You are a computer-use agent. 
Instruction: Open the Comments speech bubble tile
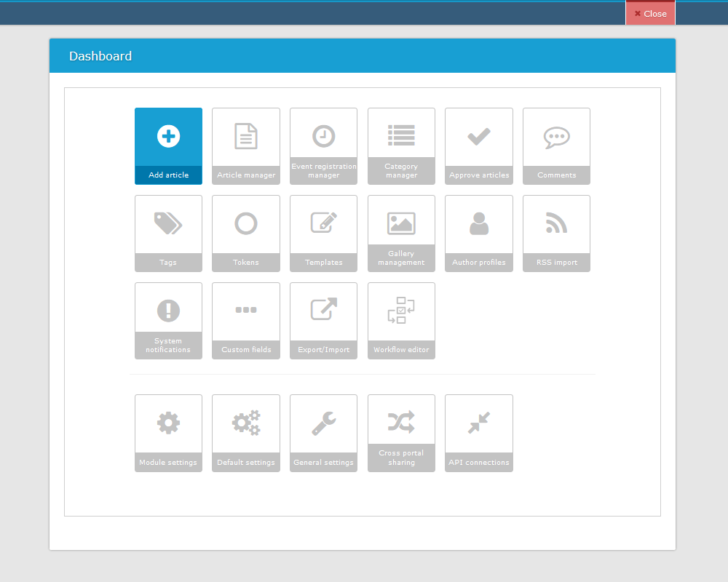(x=556, y=145)
